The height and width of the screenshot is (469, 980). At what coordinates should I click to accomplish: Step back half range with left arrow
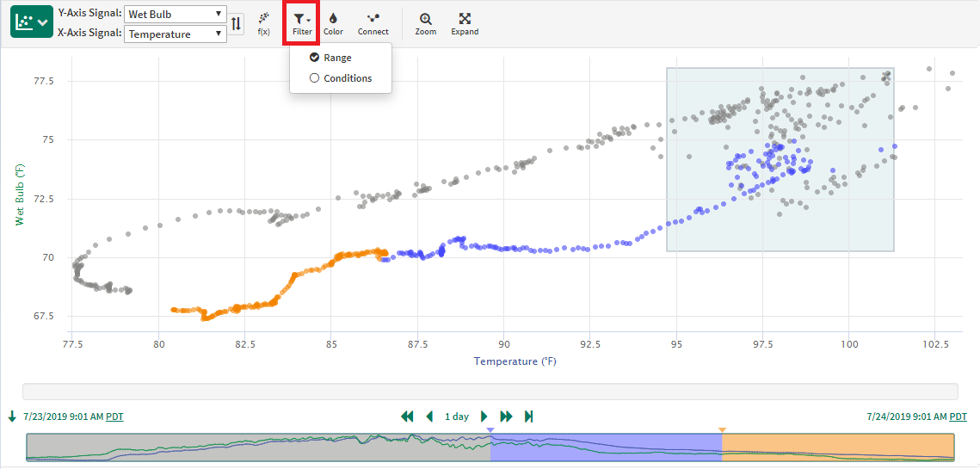click(x=430, y=417)
